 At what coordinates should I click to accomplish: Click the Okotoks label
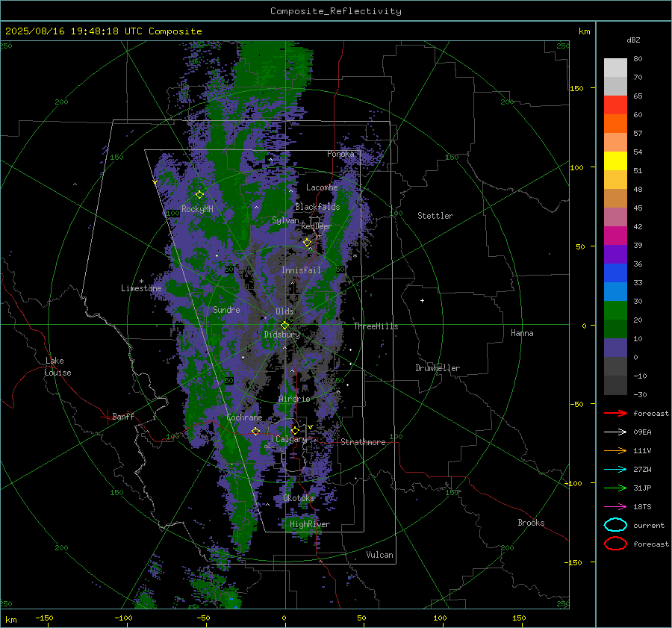[x=299, y=498]
